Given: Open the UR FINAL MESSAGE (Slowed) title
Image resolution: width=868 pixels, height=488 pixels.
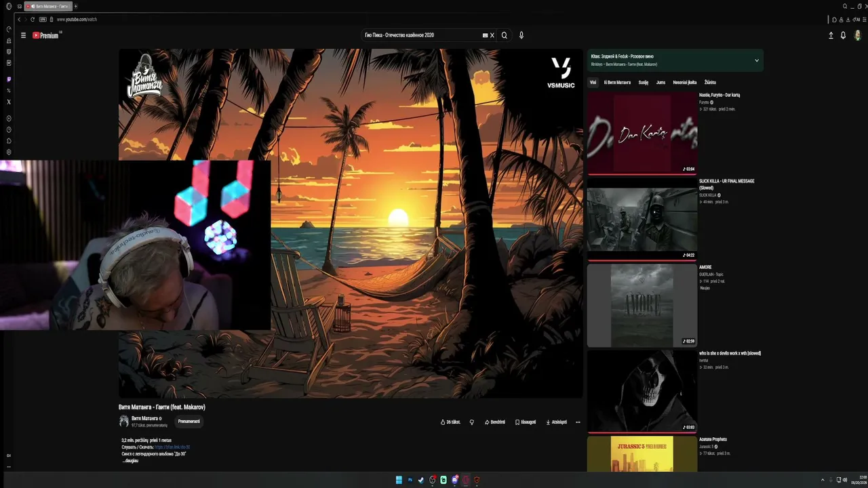Looking at the screenshot, I should [x=726, y=184].
